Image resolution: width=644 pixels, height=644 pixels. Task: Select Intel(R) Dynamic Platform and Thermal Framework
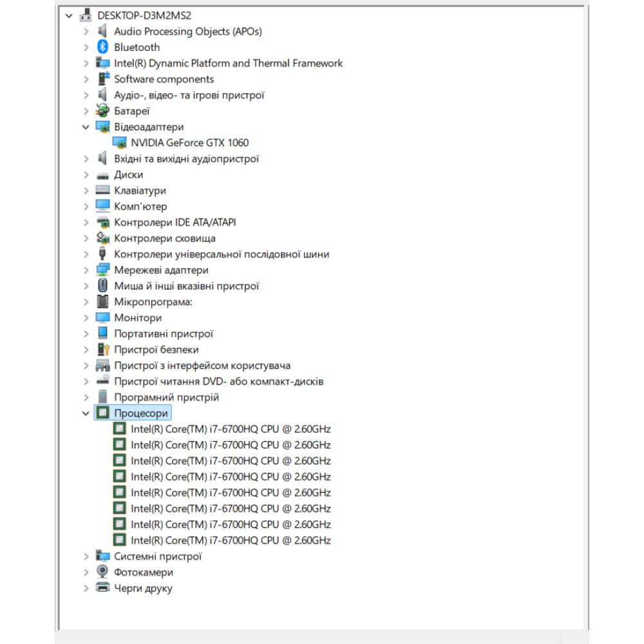click(x=228, y=63)
